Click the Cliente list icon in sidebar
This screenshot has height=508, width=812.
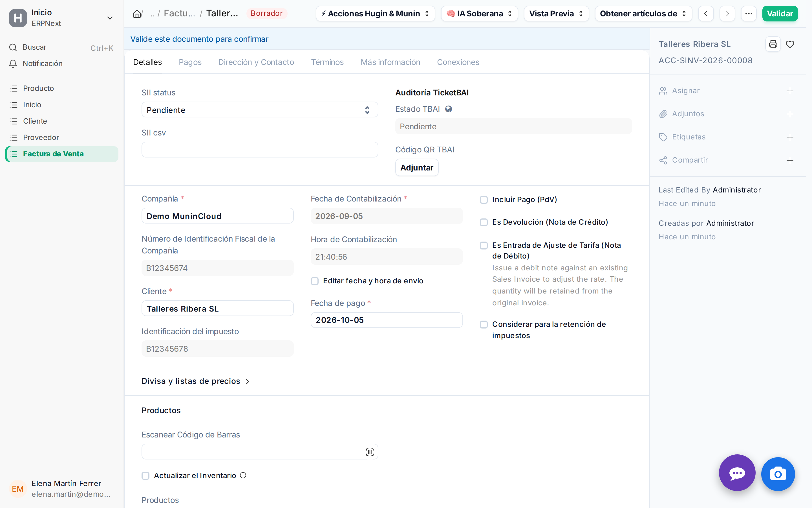click(14, 121)
